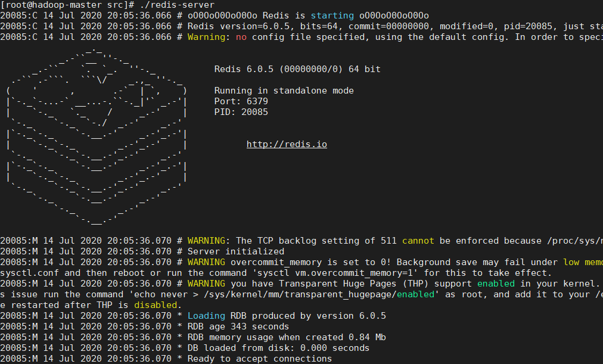Click the yellow 'Warning:' about config file
The image size is (603, 364).
tap(209, 37)
